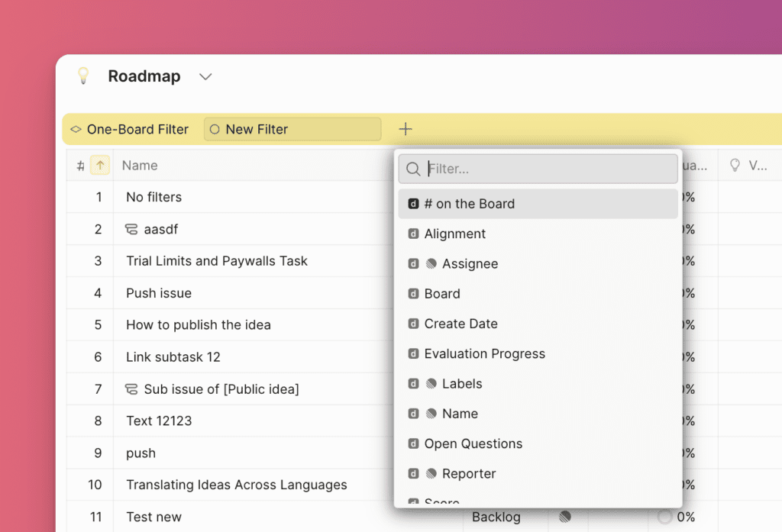Image resolution: width=782 pixels, height=532 pixels.
Task: Select Board in the filter dropdown
Action: (442, 294)
